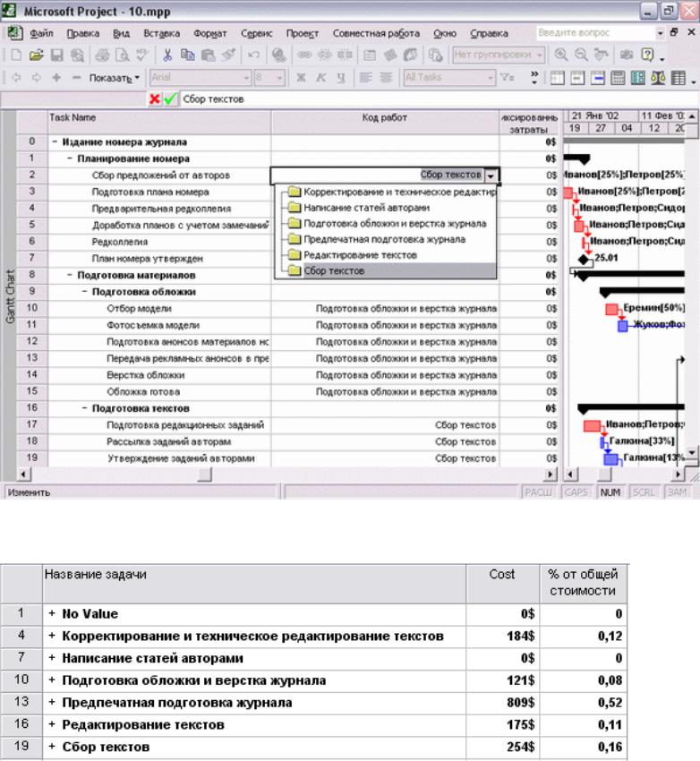Zoom out of the Gantt timescale
This screenshot has height=761, width=700.
click(581, 55)
